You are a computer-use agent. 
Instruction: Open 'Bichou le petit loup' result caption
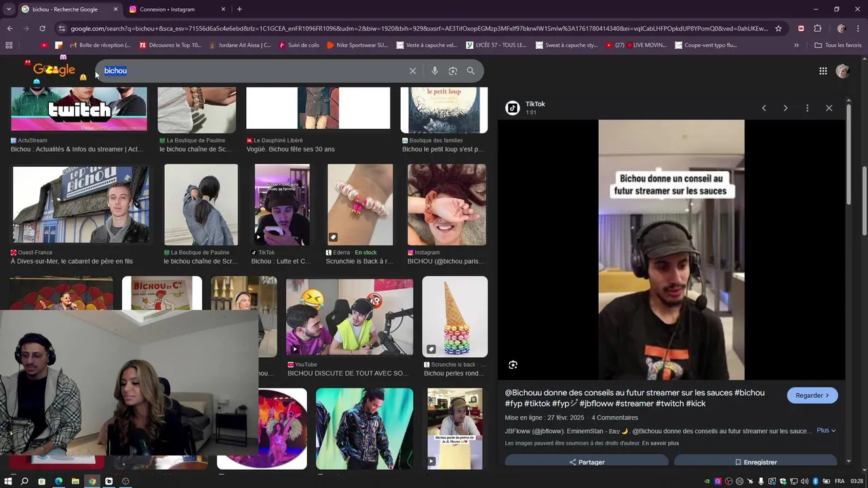443,149
